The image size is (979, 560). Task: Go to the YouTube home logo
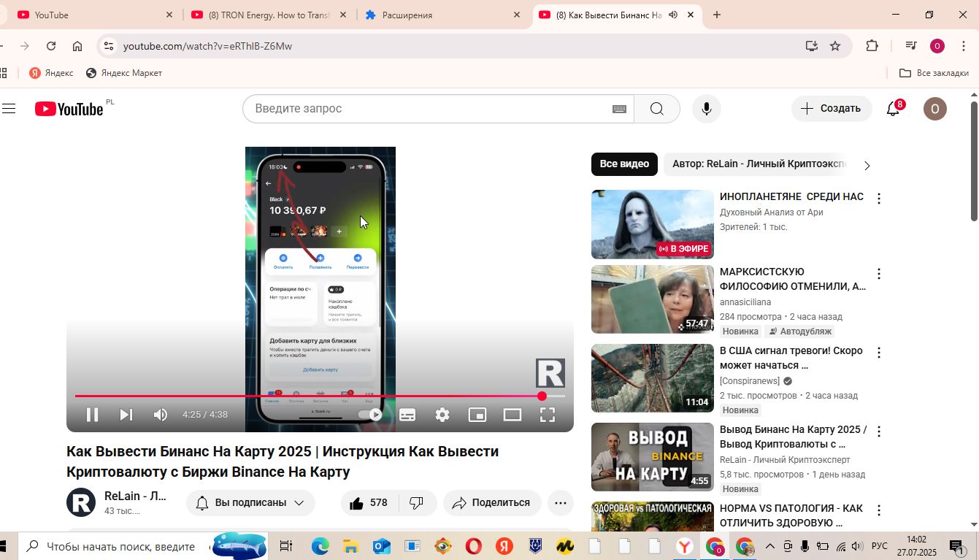pos(69,109)
